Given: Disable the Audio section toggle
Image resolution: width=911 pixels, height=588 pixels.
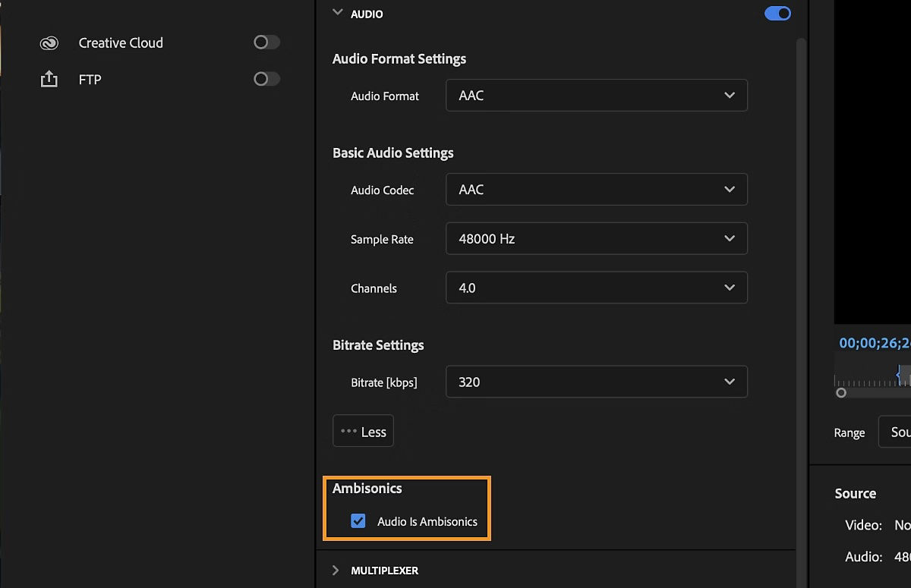Looking at the screenshot, I should (777, 13).
